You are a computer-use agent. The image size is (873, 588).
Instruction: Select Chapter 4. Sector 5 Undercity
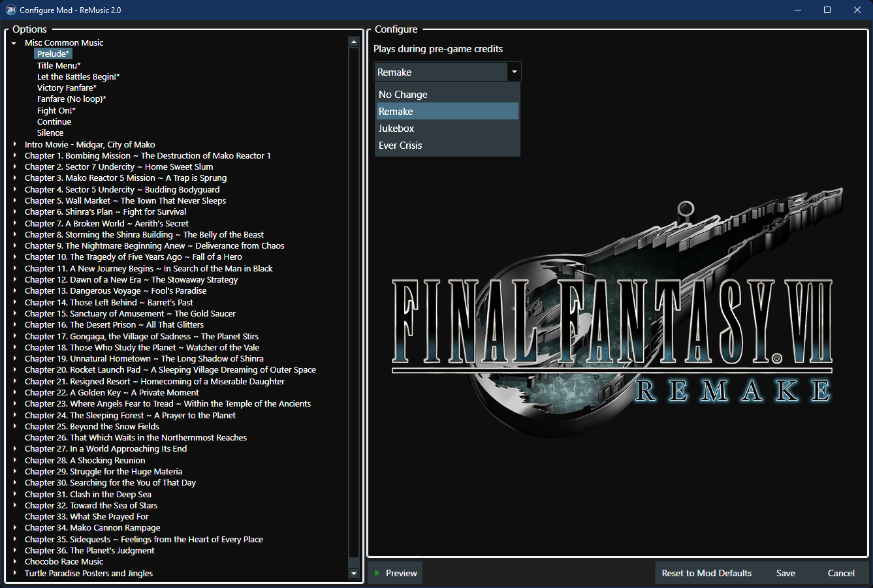point(122,189)
